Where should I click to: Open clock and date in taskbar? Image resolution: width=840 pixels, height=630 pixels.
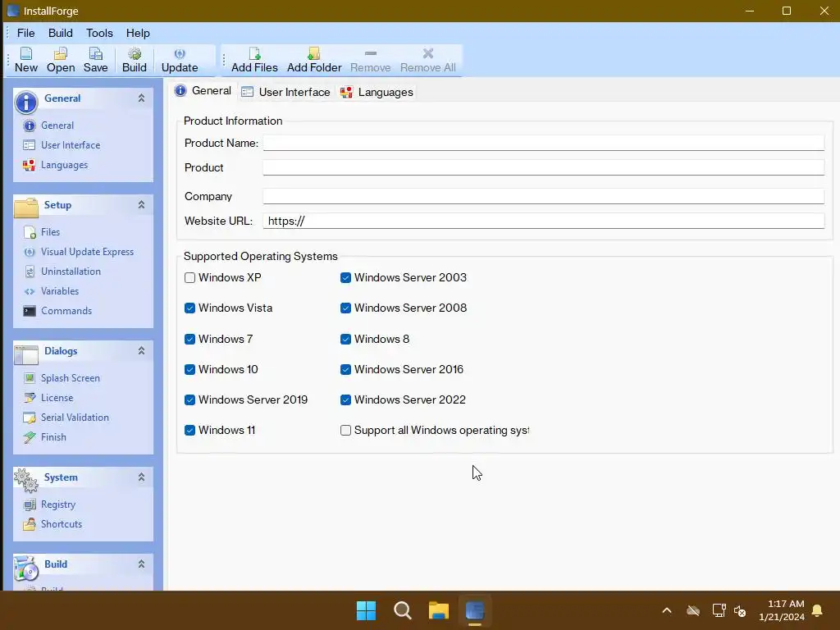click(x=782, y=610)
